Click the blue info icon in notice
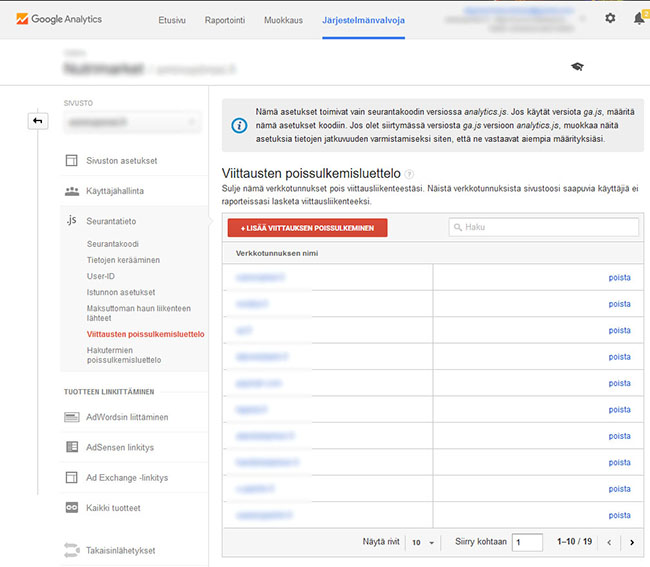The height and width of the screenshot is (567, 650). (x=239, y=125)
